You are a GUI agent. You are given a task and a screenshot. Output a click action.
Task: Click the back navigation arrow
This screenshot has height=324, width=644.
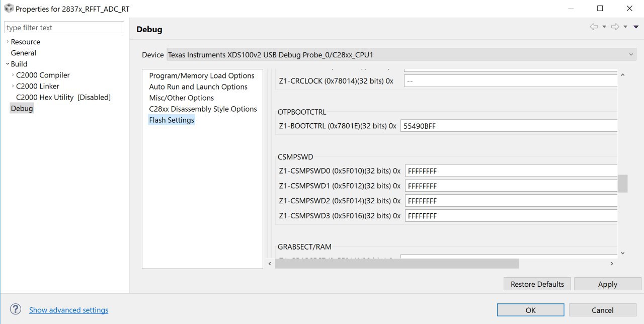594,26
